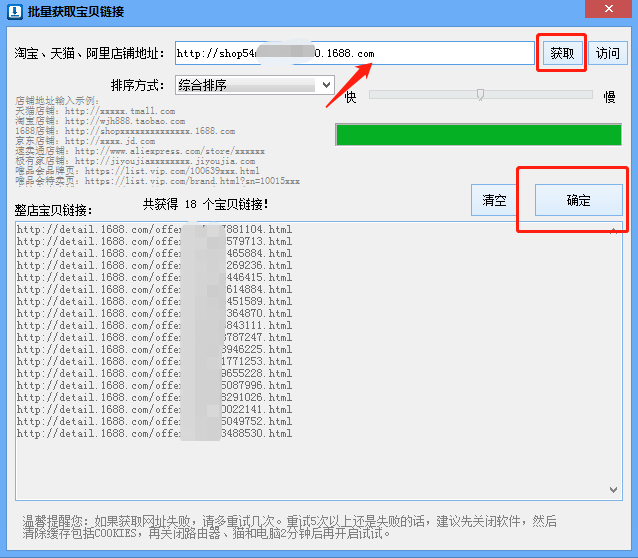
Task: Select link ending 465884.html
Action: pos(154,254)
